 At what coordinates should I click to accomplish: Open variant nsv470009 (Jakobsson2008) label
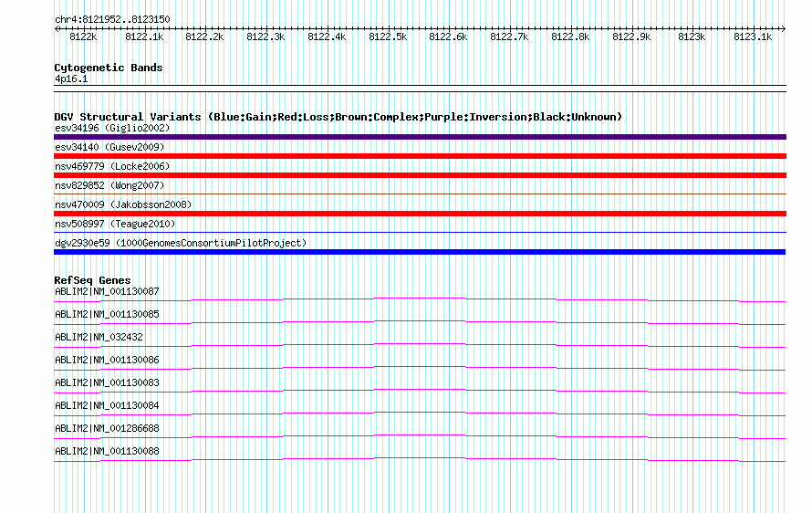tap(123, 204)
